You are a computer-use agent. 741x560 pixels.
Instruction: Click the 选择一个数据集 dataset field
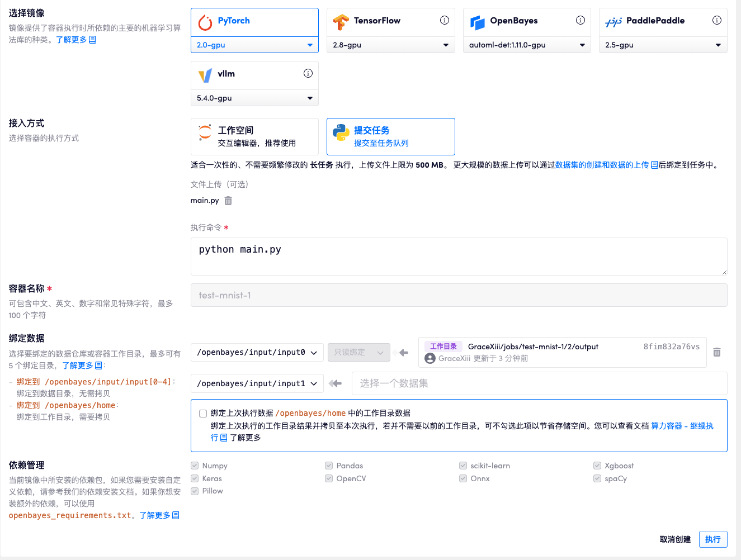point(539,383)
